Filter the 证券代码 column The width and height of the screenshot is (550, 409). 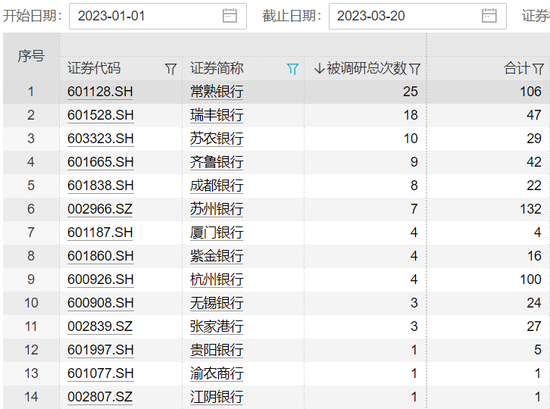170,69
